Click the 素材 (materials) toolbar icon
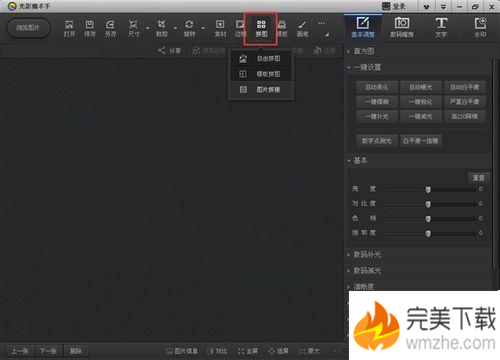500x360 pixels. (220, 28)
